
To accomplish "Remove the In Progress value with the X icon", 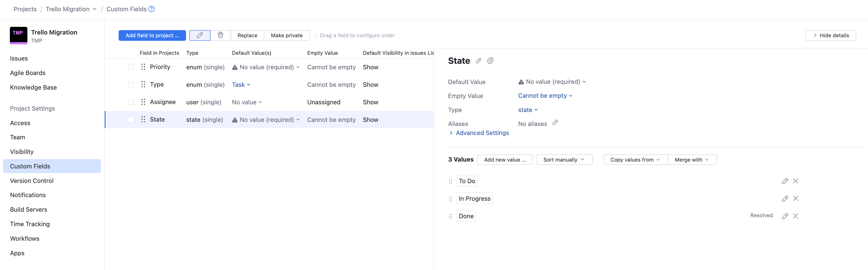I will [x=796, y=198].
